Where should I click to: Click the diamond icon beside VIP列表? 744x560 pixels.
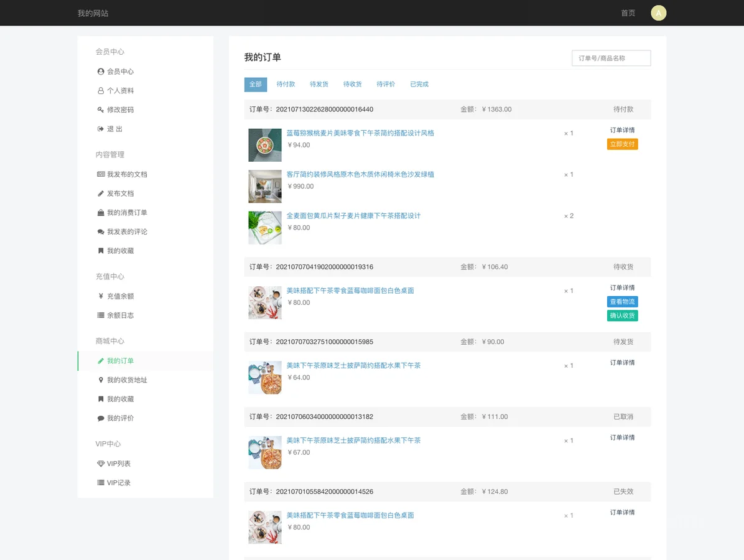pyautogui.click(x=101, y=464)
